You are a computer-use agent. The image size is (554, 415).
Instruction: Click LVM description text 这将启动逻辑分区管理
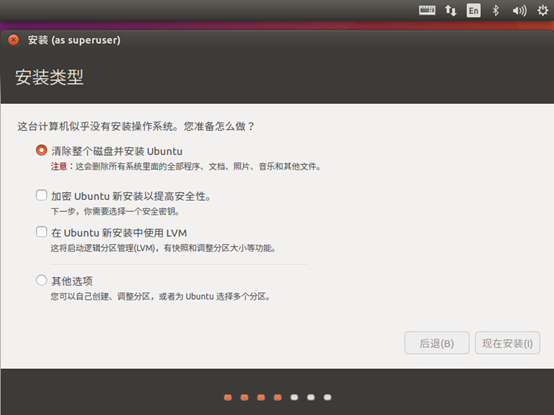pos(163,248)
